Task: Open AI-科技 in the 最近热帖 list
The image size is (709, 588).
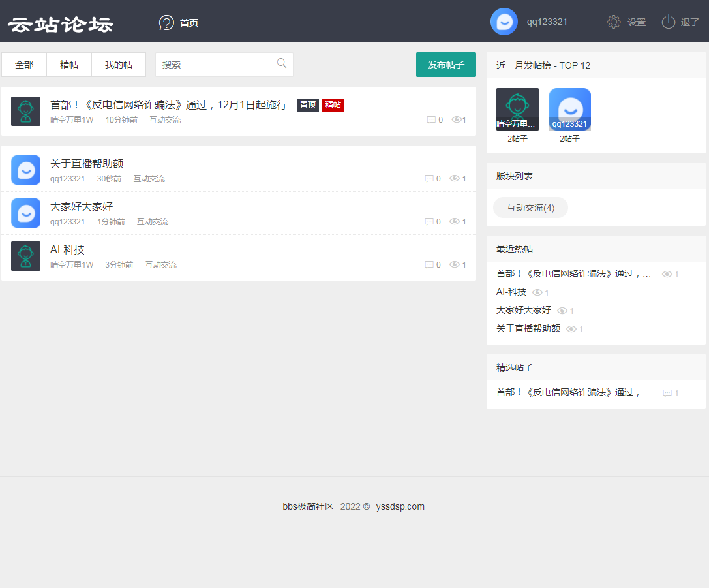Action: (511, 292)
